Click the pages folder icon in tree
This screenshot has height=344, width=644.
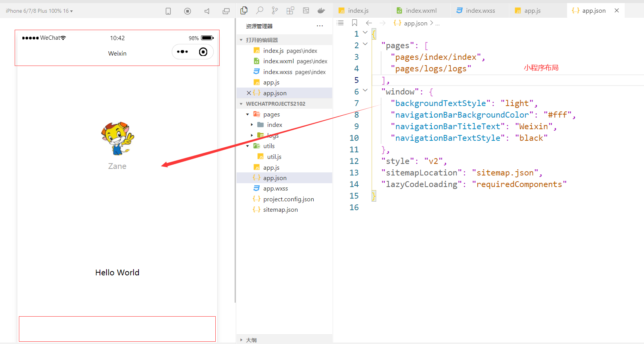[257, 114]
